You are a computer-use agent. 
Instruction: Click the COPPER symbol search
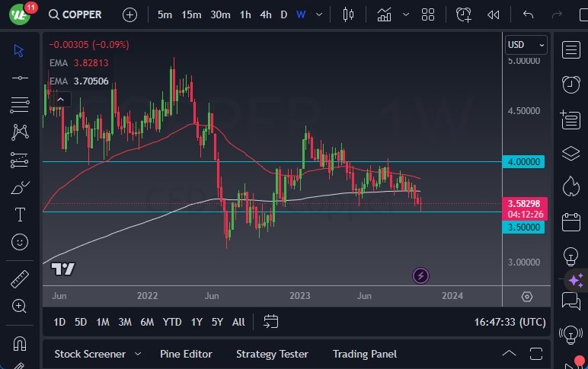click(x=75, y=14)
